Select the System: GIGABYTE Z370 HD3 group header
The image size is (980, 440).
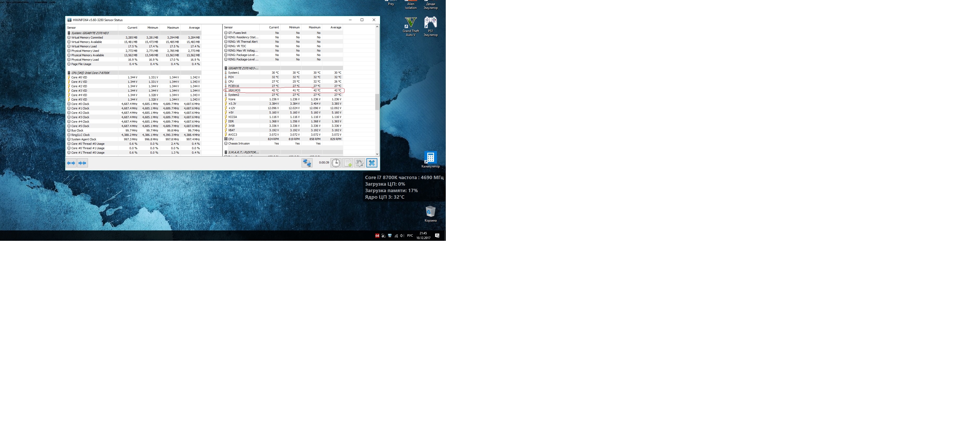90,33
